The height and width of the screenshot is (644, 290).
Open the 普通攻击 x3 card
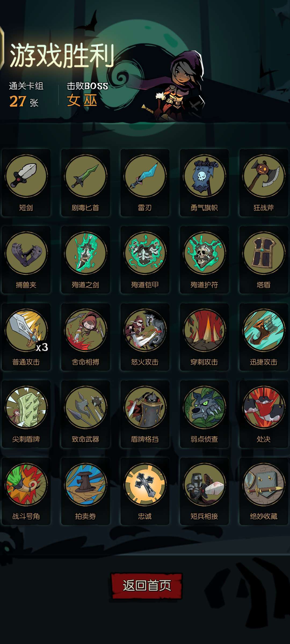26,337
